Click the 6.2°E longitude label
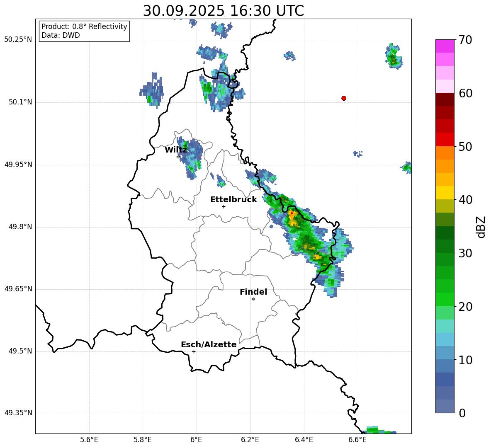Viewport: 491px width, 448px height. click(x=250, y=440)
